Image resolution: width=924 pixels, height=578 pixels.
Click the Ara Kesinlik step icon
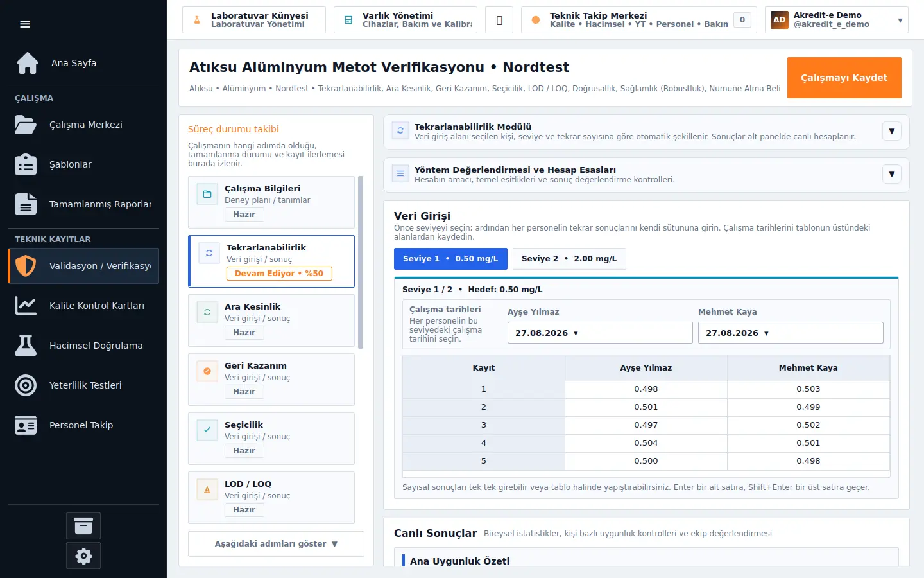tap(207, 312)
